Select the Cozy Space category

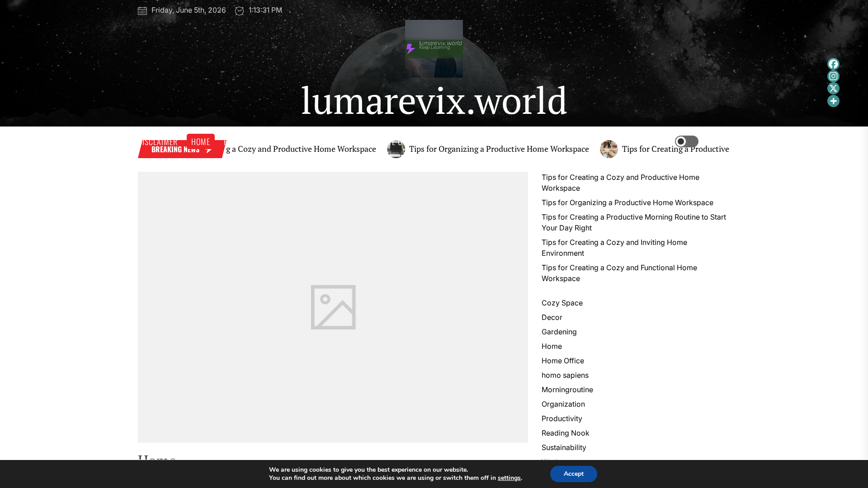point(562,303)
